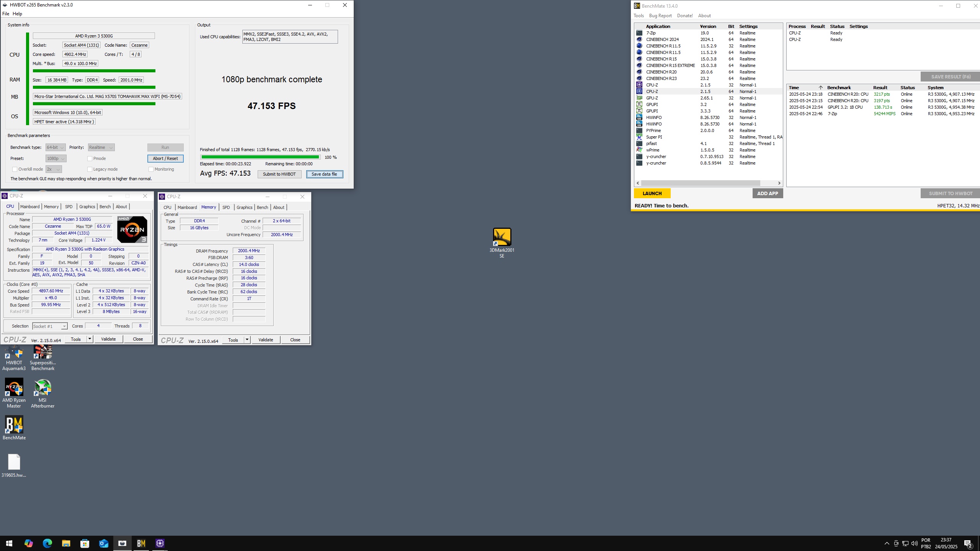The height and width of the screenshot is (551, 980).
Task: Launch AMD Ryzen Master desktop icon
Action: coord(14,393)
